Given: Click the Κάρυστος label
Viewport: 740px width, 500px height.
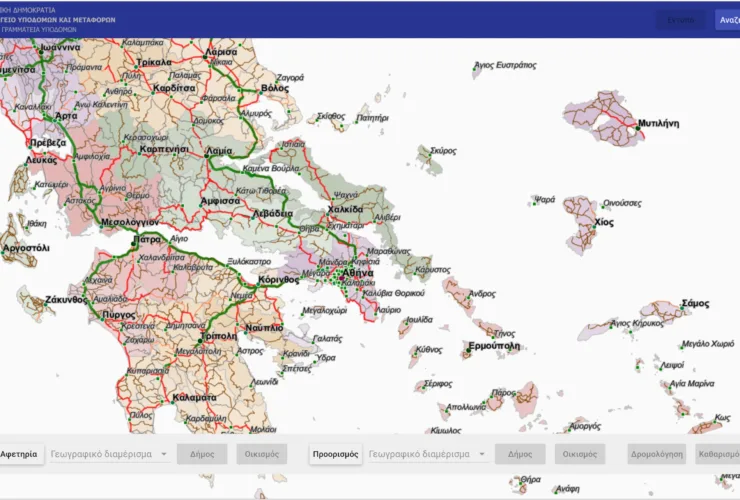Looking at the screenshot, I should (433, 270).
